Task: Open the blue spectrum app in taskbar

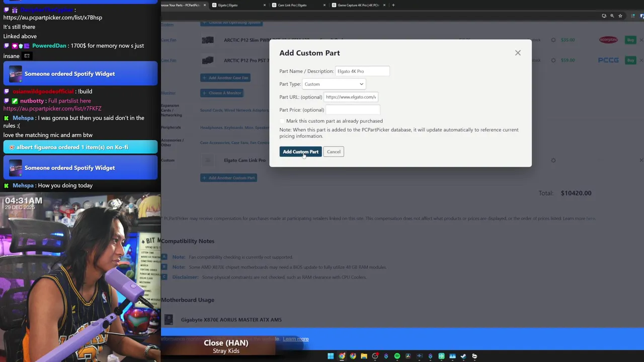Action: coord(452,356)
